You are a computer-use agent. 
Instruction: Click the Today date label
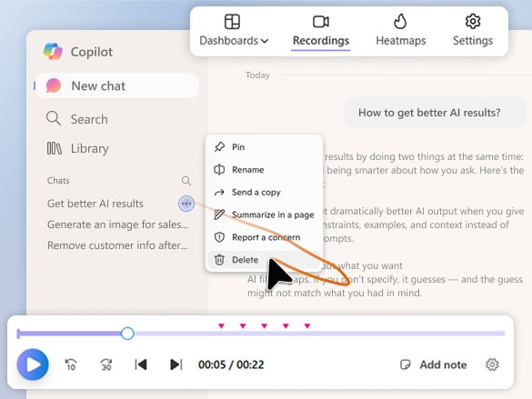tap(257, 75)
